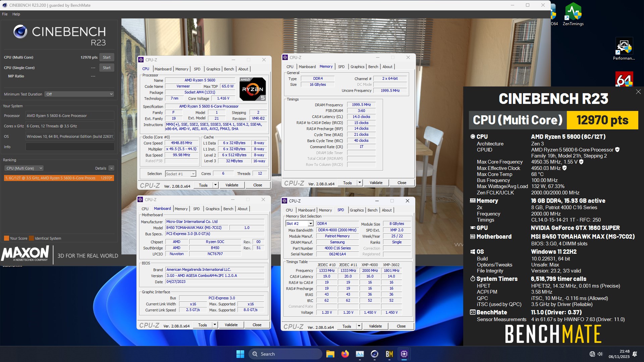Open the Help menu in Cinebench
Screen dimensions: 644x362
point(16,14)
